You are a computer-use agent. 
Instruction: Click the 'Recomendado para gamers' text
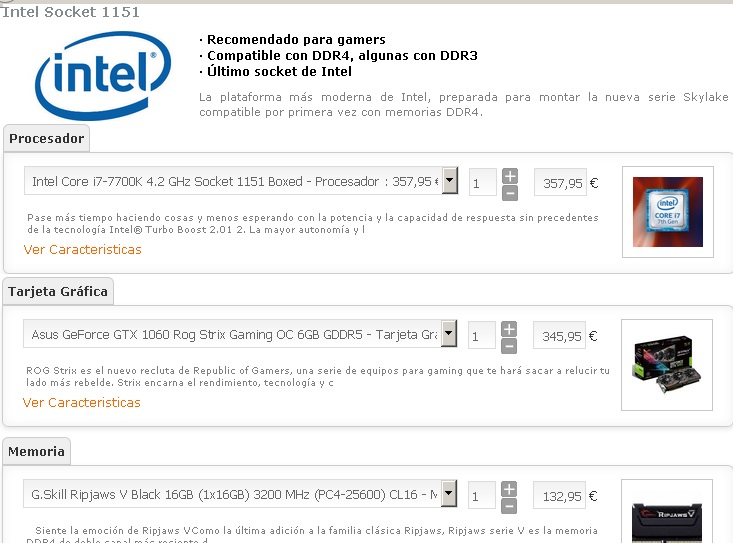[x=296, y=39]
